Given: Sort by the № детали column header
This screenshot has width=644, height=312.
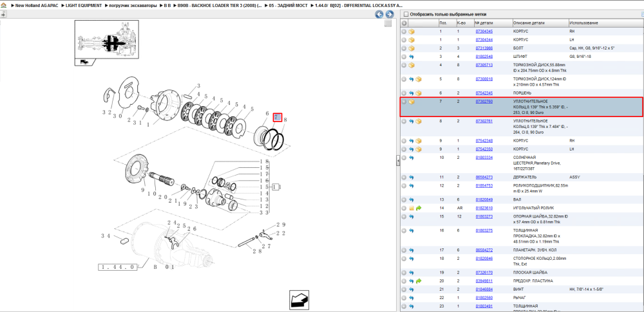Looking at the screenshot, I should tap(493, 23).
